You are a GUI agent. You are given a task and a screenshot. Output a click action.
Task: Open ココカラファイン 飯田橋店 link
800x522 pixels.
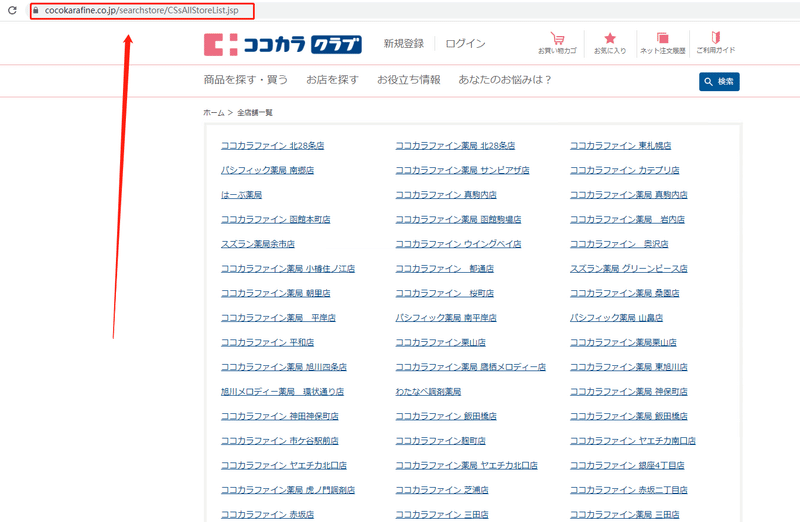coord(446,416)
